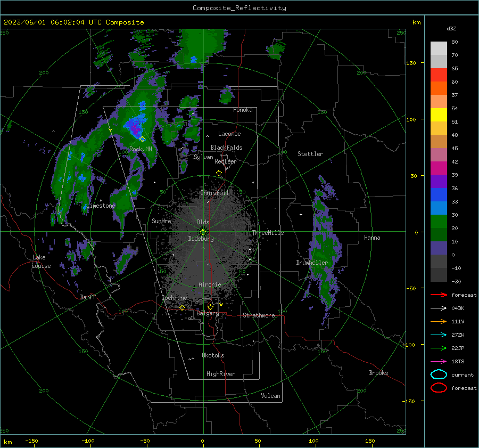The height and width of the screenshot is (448, 479).
Task: Select the bright green 20-30 dBZ swatch
Action: coord(439,221)
